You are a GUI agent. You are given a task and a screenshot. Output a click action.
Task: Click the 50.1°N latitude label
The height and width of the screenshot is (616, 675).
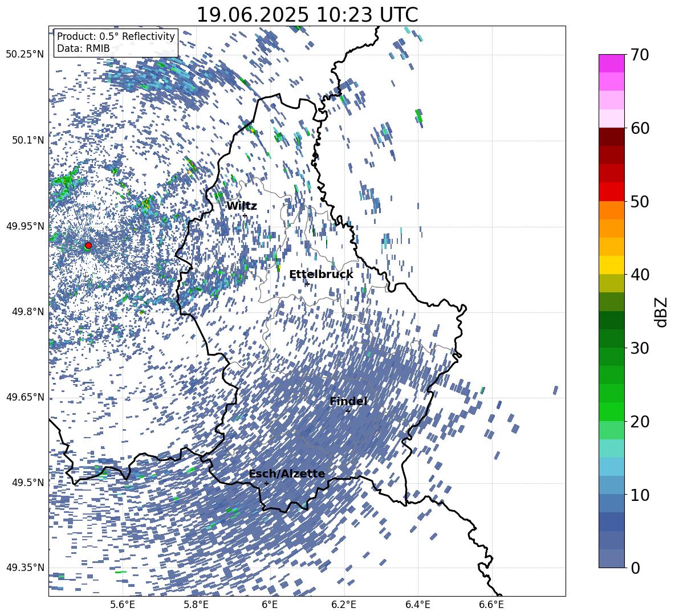click(29, 140)
